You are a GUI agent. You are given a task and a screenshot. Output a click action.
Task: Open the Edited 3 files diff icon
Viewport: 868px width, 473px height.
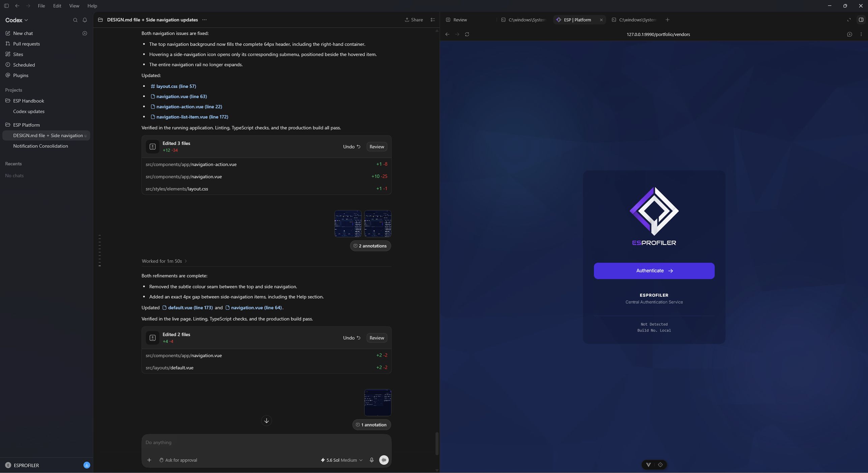click(x=152, y=147)
